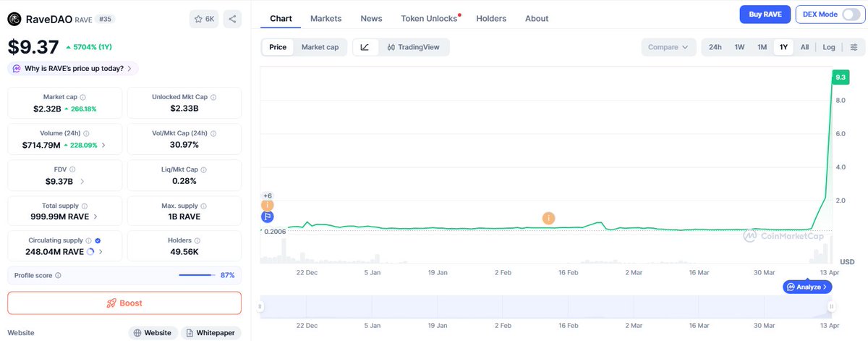Screen dimensions: 868x341
Task: Open the Markets tab
Action: (325, 18)
